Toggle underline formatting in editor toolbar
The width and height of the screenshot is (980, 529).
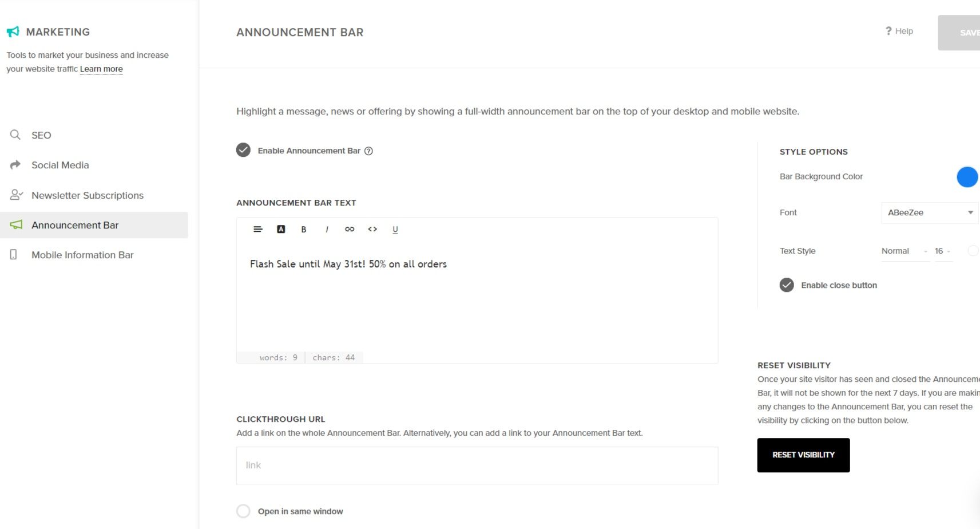(x=395, y=229)
